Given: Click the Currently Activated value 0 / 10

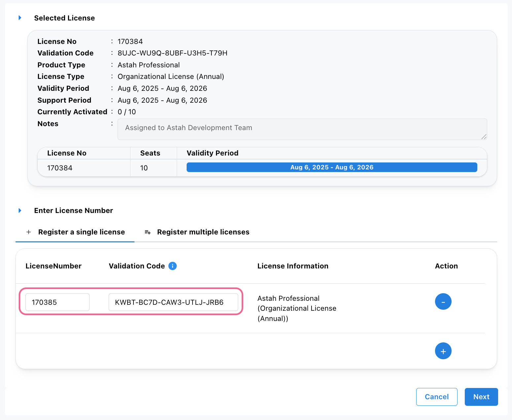Looking at the screenshot, I should tap(127, 112).
